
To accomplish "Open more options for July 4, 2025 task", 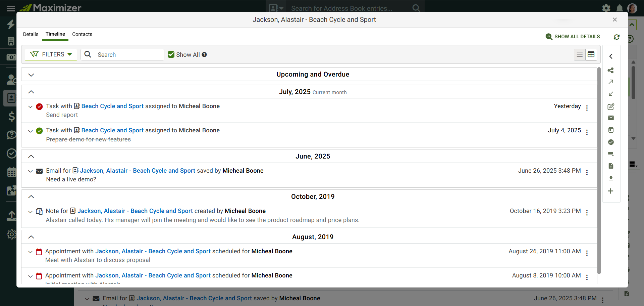I will tap(587, 132).
